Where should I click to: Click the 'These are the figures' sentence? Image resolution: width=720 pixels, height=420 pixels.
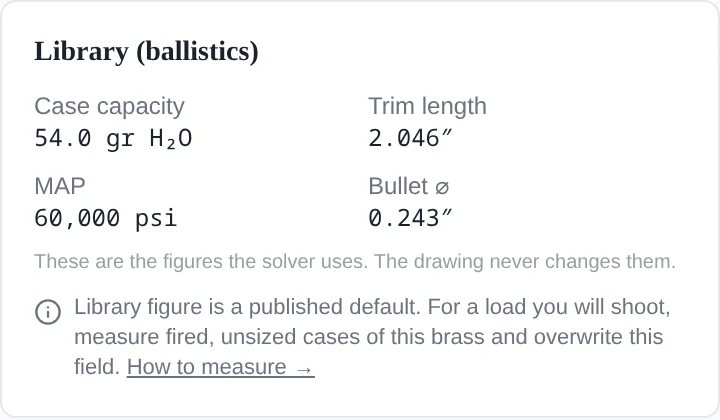pos(201,262)
